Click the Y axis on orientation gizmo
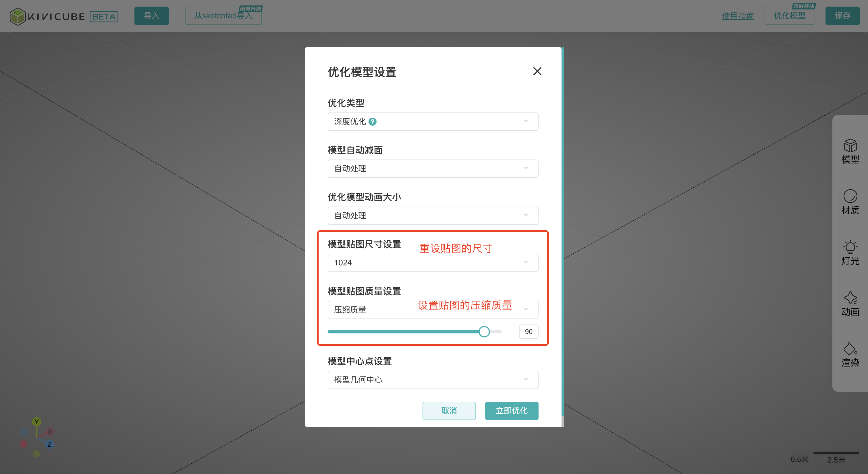The image size is (868, 474). coord(37,421)
